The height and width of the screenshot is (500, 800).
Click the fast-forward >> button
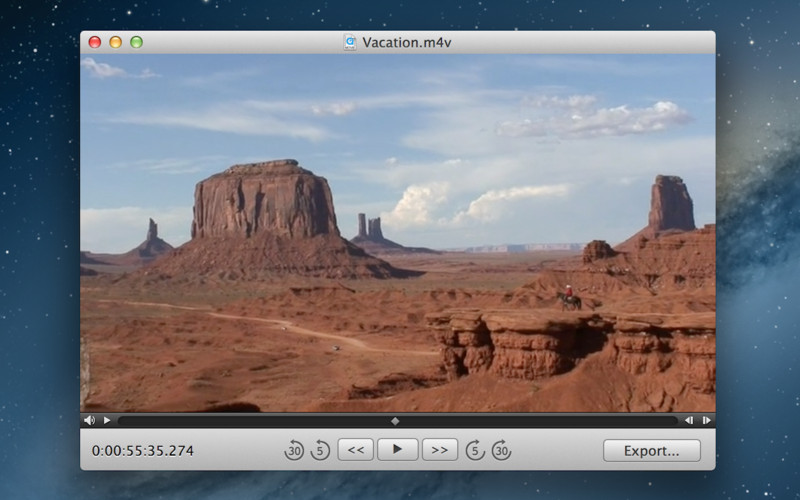pos(440,449)
